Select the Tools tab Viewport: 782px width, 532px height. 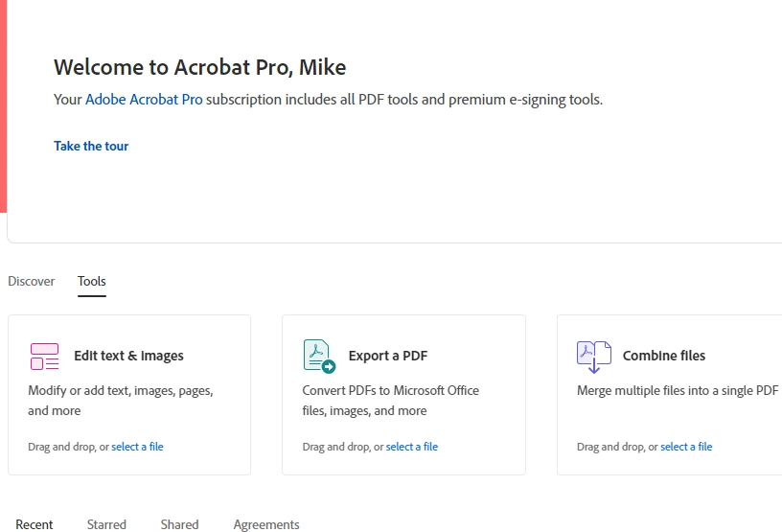coord(92,281)
